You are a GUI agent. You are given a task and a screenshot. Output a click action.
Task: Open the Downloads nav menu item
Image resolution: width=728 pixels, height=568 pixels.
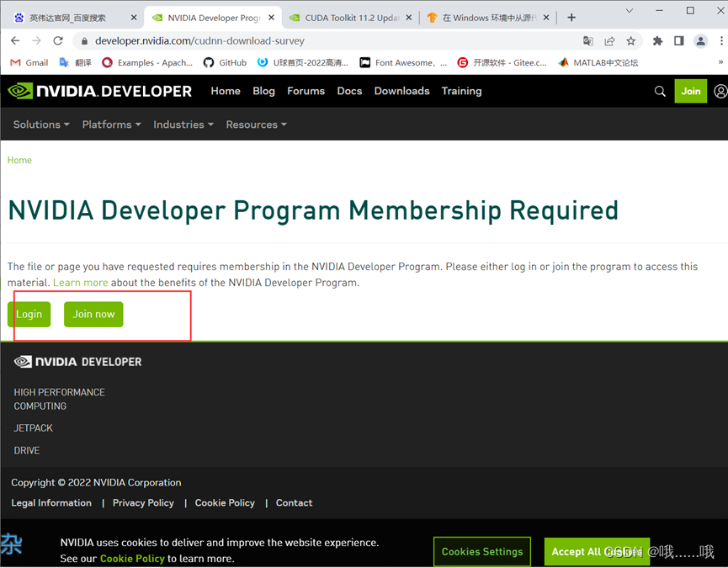pos(402,91)
